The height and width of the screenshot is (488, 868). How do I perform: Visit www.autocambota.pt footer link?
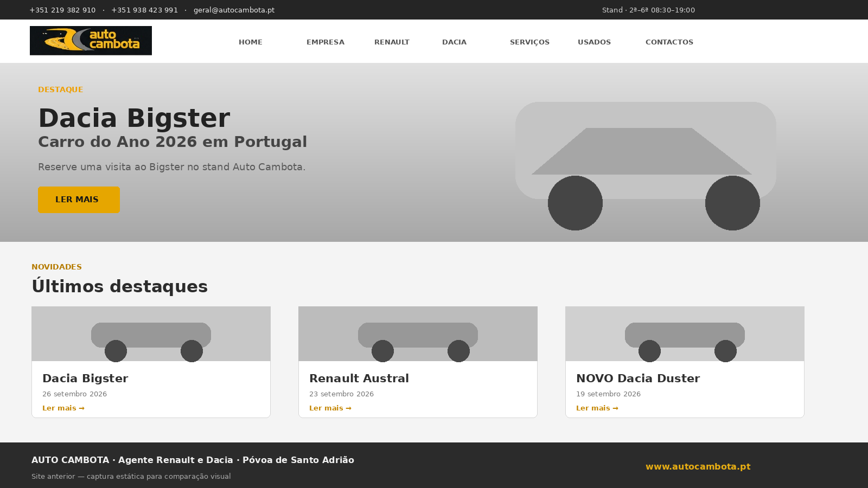tap(698, 467)
